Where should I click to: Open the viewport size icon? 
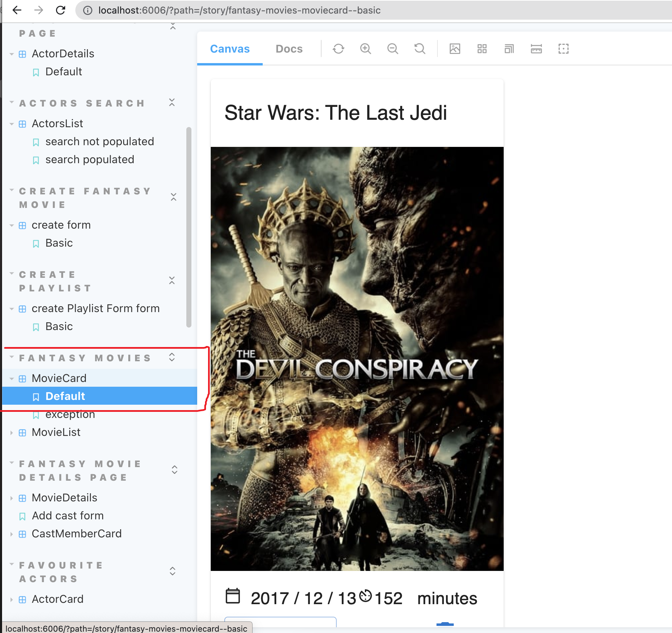click(x=509, y=49)
